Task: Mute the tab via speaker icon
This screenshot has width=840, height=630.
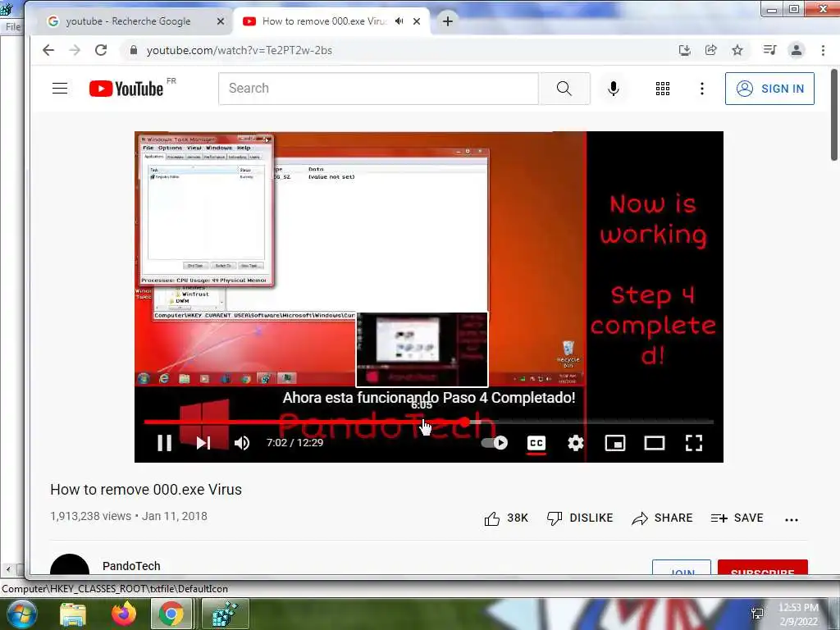Action: [399, 21]
